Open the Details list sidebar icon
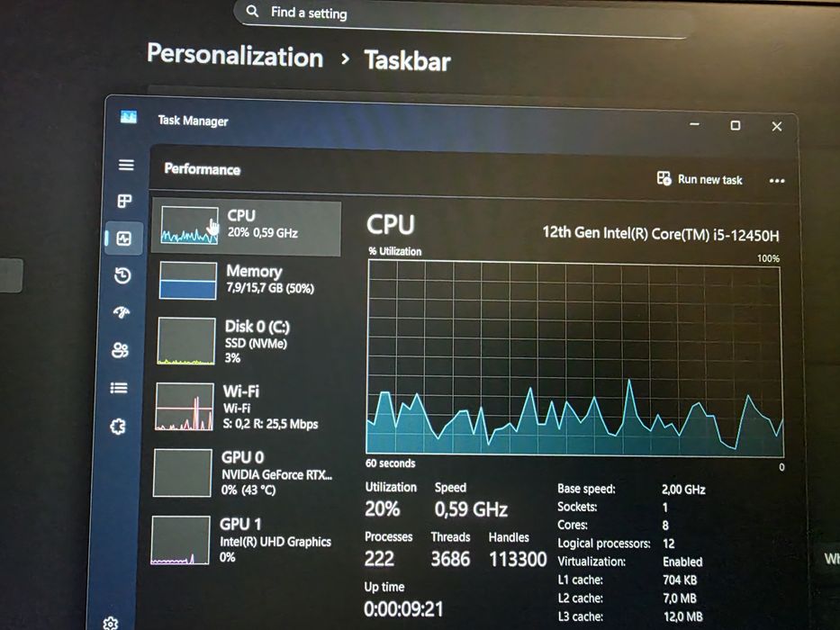 pyautogui.click(x=119, y=388)
